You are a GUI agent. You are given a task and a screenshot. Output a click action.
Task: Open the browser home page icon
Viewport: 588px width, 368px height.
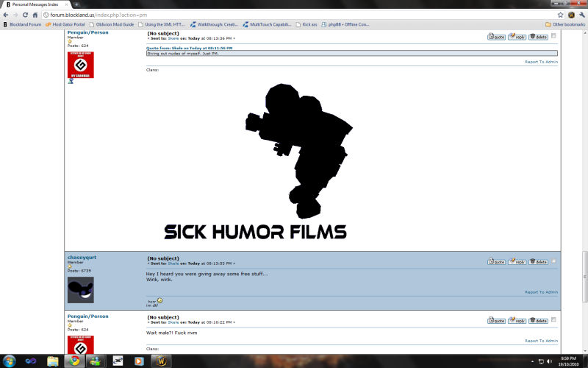point(35,15)
